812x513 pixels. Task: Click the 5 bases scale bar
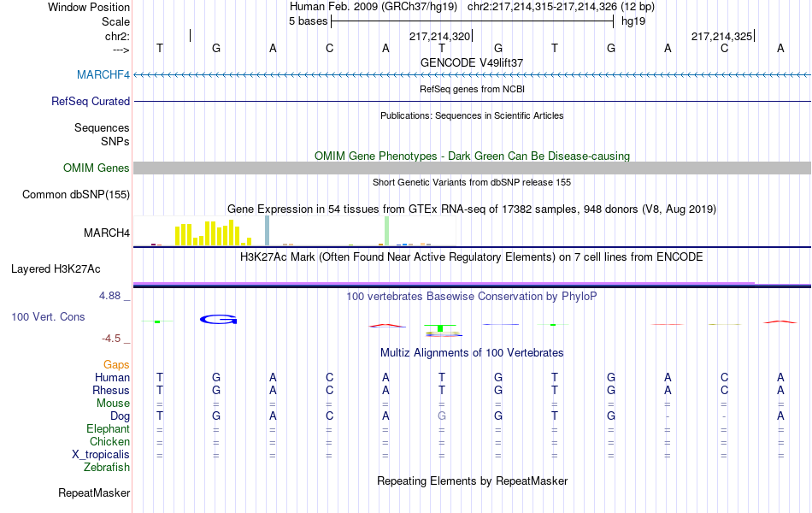click(473, 21)
